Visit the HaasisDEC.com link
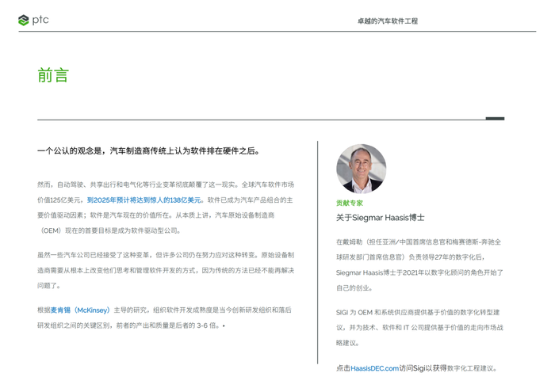This screenshot has height=392, width=555. [374, 368]
